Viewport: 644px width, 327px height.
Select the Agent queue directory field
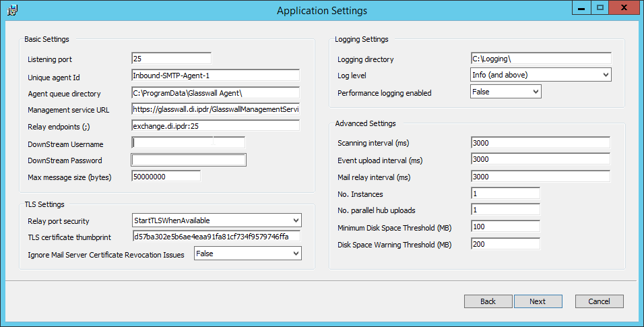215,92
